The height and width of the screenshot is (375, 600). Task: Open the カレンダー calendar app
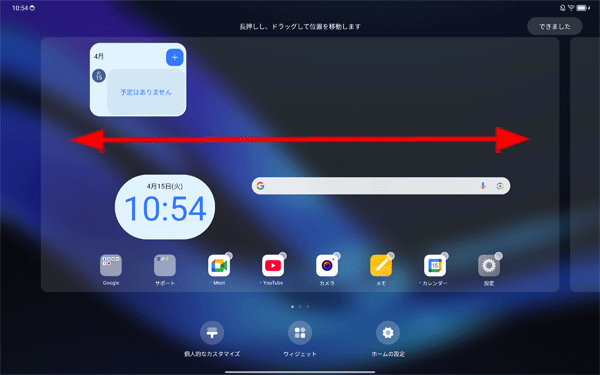pos(435,266)
